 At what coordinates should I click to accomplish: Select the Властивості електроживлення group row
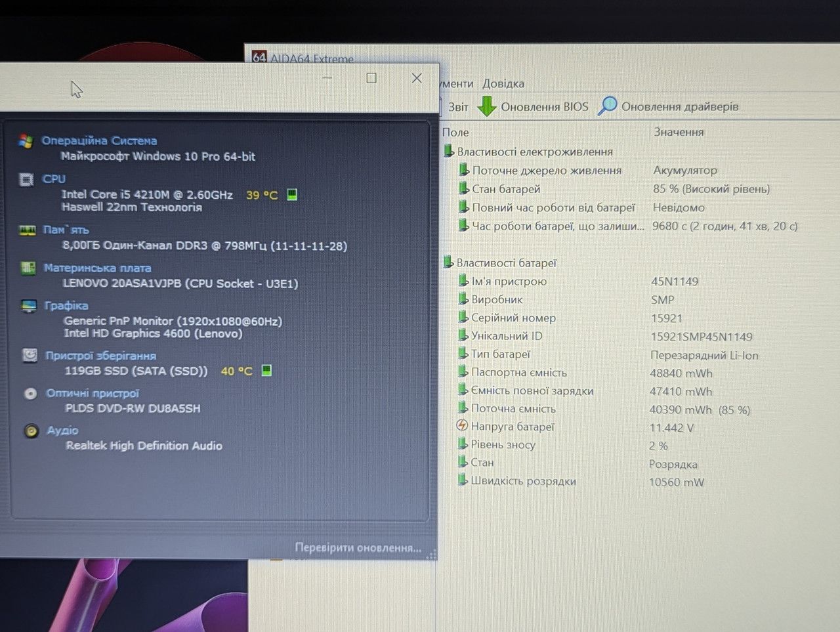click(x=528, y=152)
